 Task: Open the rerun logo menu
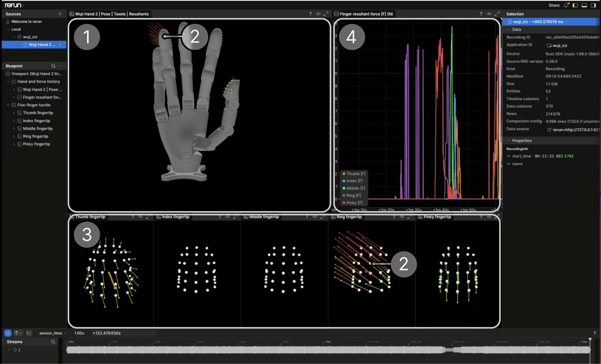[x=14, y=5]
